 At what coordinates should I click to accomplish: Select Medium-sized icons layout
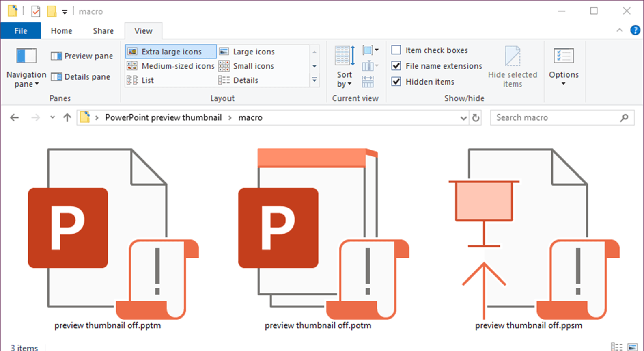[170, 66]
